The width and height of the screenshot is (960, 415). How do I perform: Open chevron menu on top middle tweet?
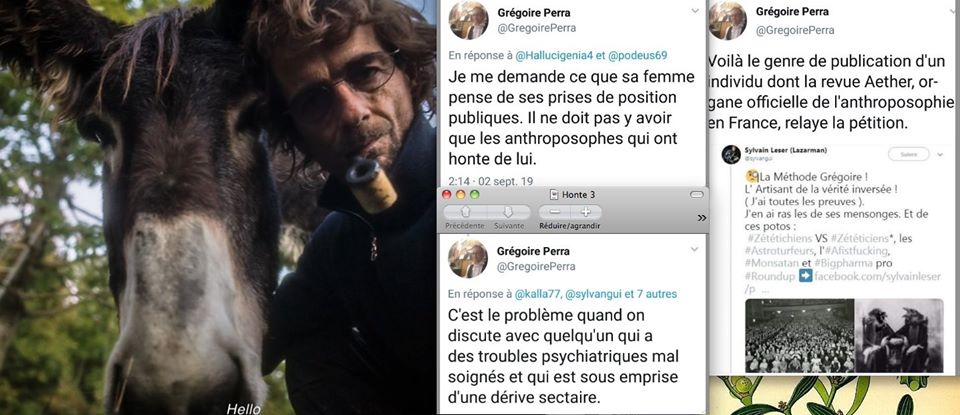tap(695, 10)
